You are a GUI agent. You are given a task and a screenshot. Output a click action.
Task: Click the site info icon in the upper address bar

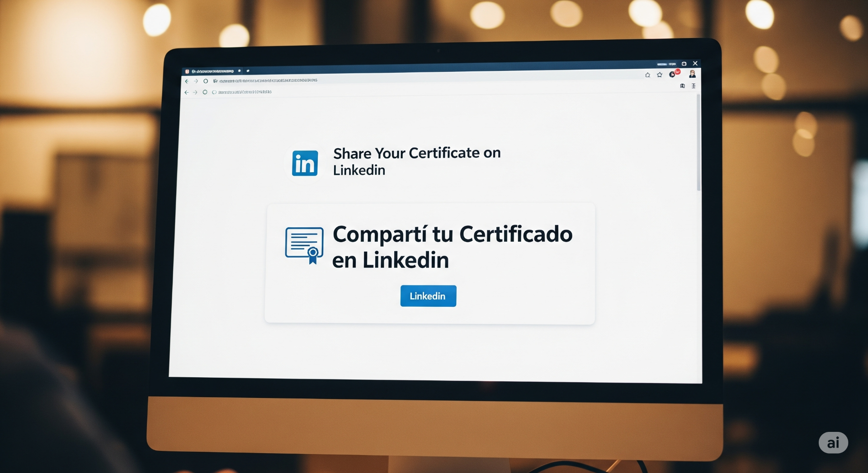215,81
